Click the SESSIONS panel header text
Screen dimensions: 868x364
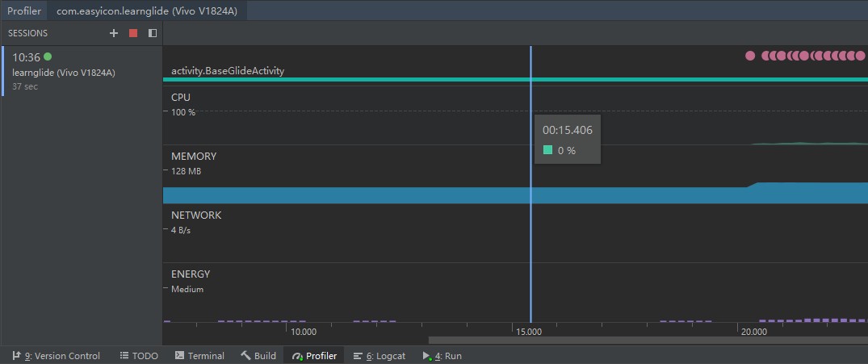[x=27, y=33]
